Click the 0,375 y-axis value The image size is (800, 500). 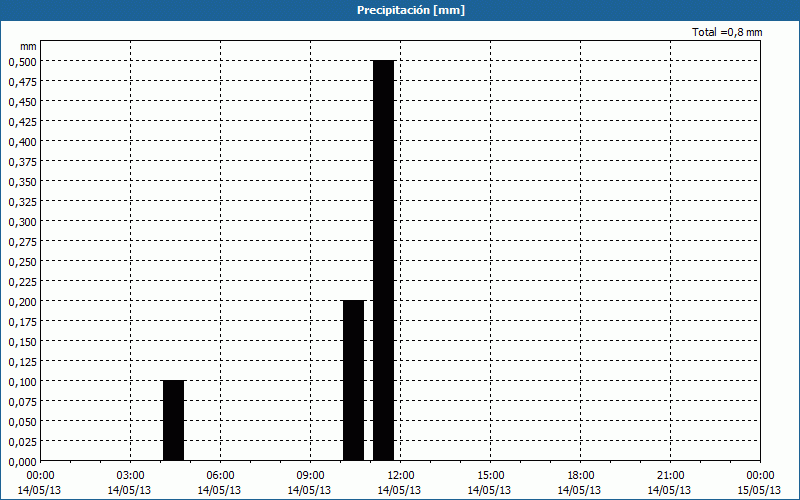point(22,162)
